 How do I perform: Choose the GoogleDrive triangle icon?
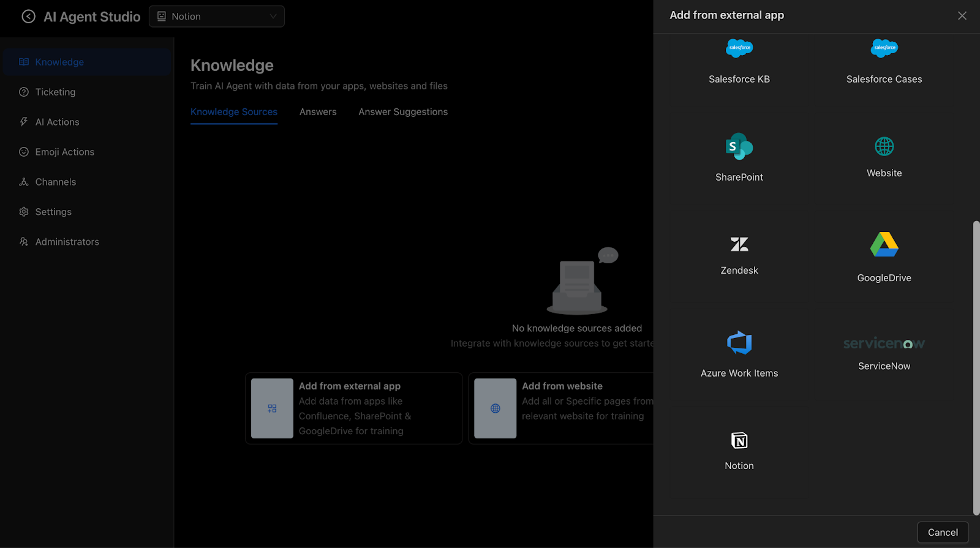tap(884, 244)
